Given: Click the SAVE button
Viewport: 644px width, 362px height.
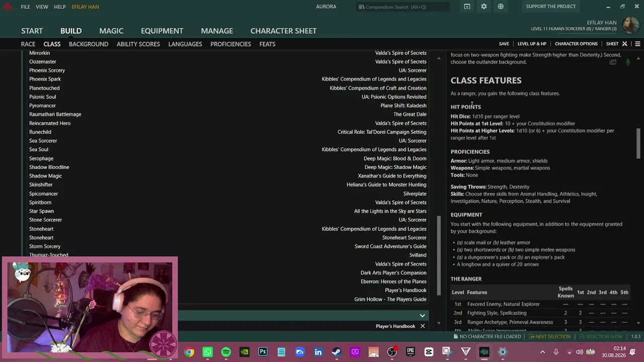Looking at the screenshot, I should (x=504, y=44).
